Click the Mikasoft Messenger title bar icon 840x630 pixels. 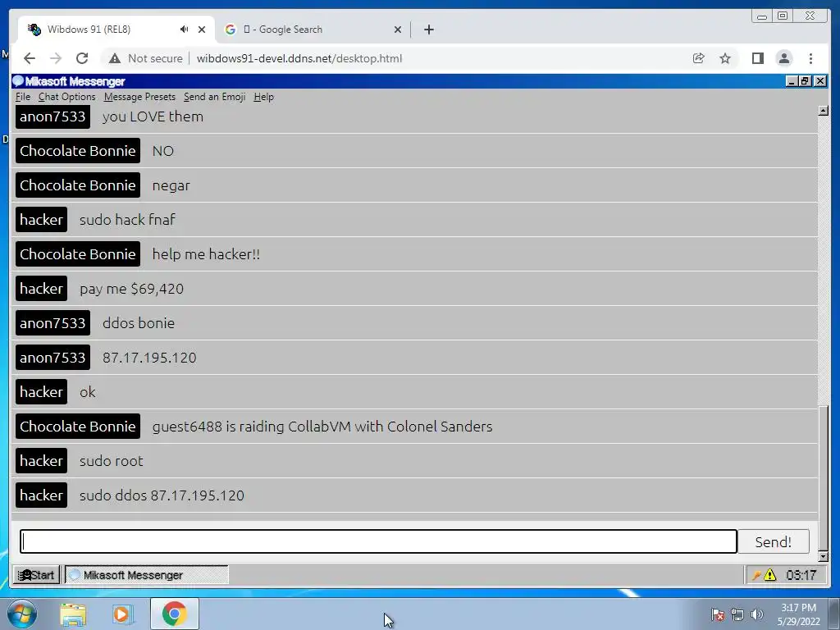(18, 81)
